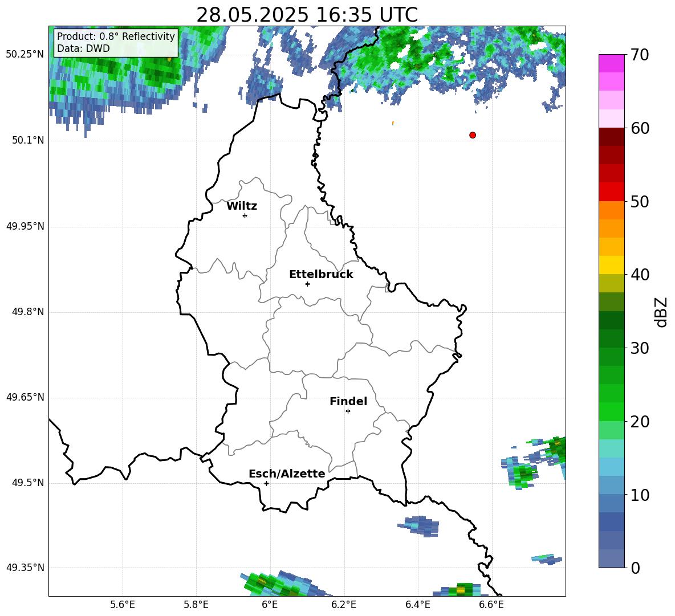Click the 50.1°N latitude label
Image resolution: width=675 pixels, height=616 pixels.
tap(29, 140)
